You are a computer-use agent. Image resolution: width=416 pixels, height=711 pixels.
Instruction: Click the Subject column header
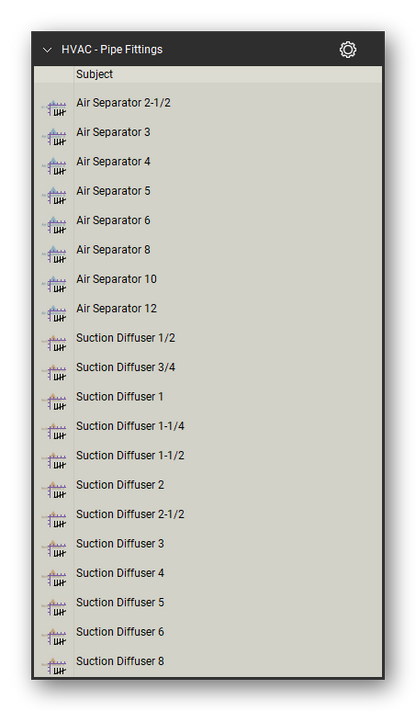click(94, 74)
